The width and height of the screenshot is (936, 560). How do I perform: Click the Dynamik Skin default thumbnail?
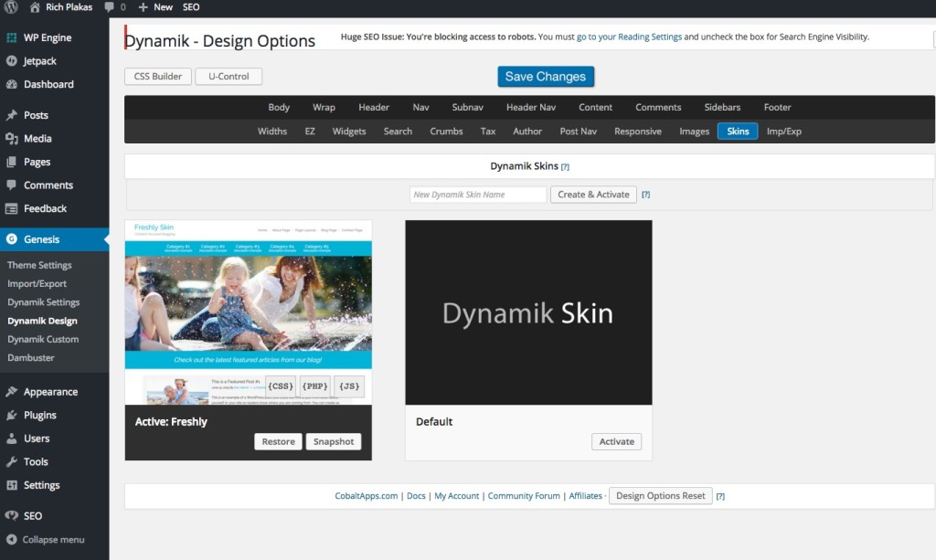[528, 312]
